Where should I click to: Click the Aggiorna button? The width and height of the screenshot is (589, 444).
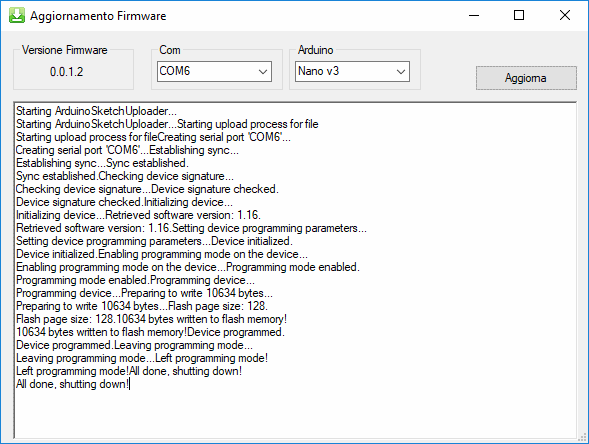[526, 78]
